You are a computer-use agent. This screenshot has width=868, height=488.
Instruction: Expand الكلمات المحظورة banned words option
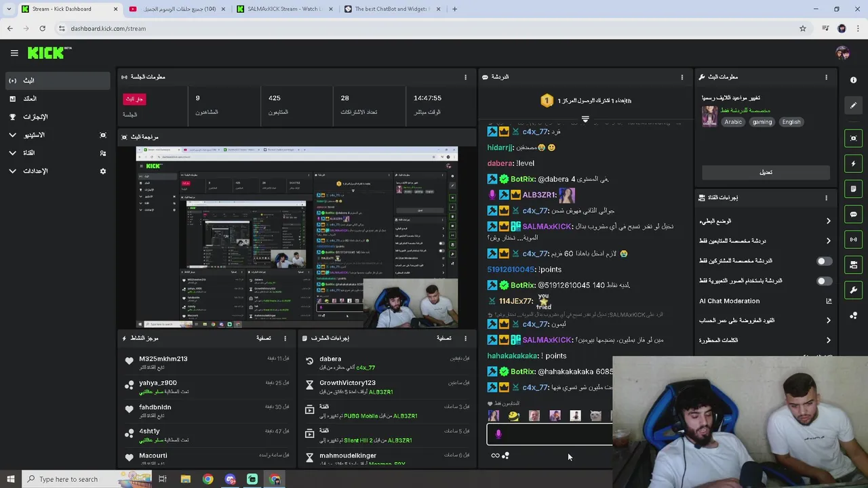(x=828, y=340)
